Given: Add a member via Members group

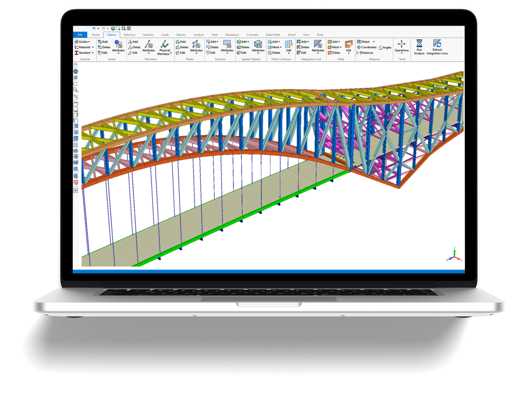Looking at the screenshot, I should click(133, 42).
